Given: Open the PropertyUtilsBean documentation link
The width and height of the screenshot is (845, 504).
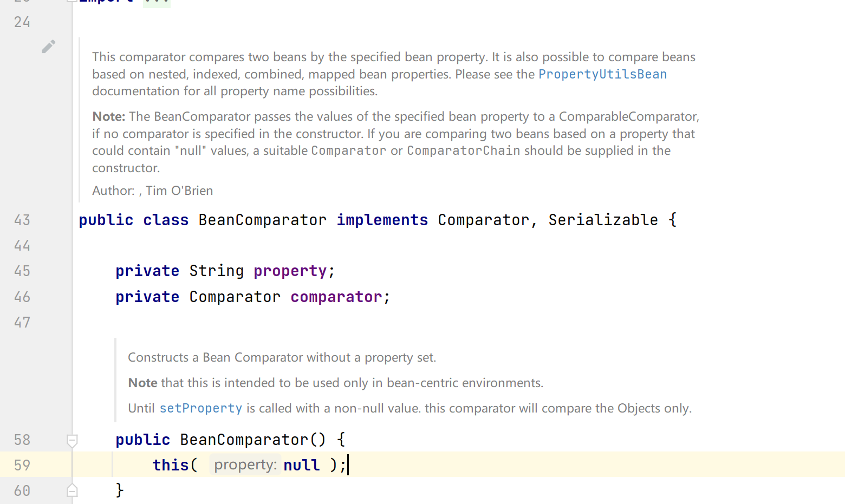Looking at the screenshot, I should [602, 74].
